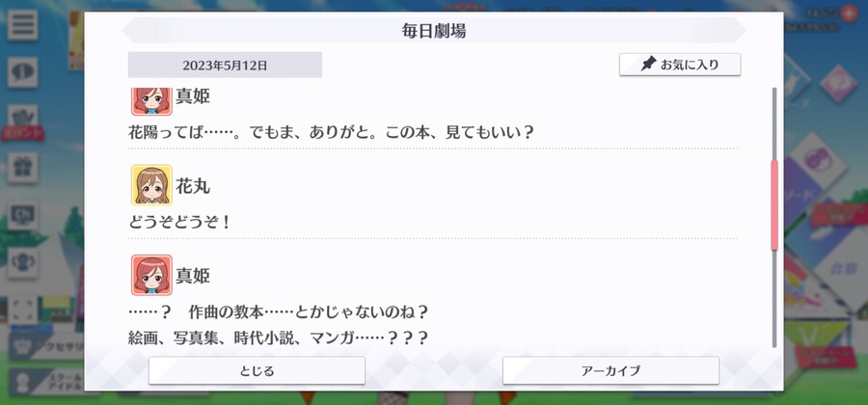Click the お気に入り pin button
The image size is (868, 405).
pos(680,65)
